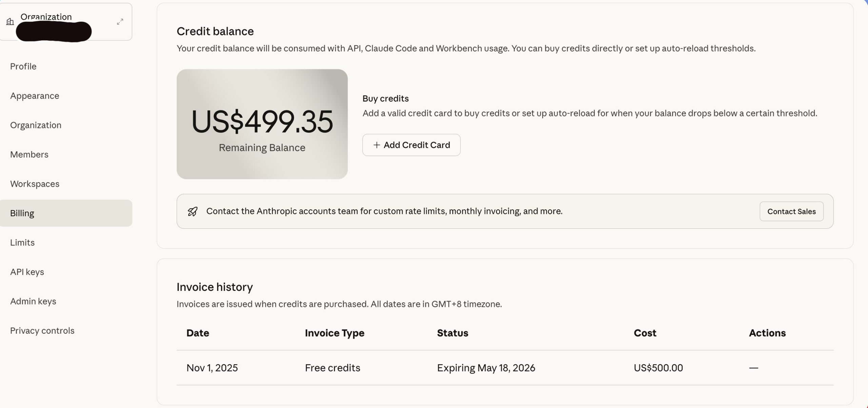Open the Profile settings page
Viewport: 868px width, 408px height.
click(23, 66)
